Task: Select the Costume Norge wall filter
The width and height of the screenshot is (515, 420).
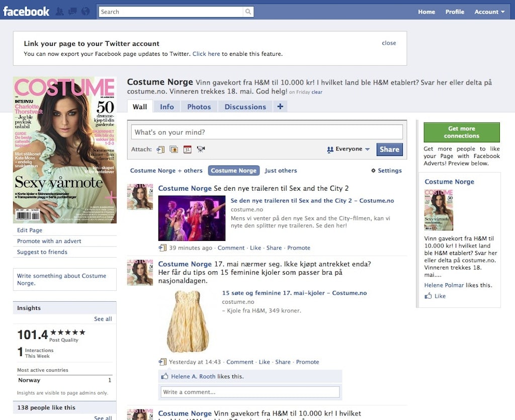Action: [x=233, y=171]
